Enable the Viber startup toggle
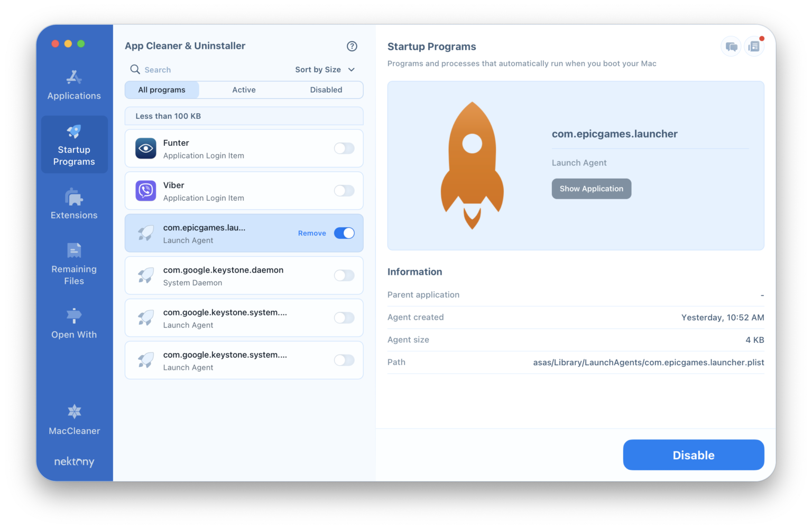 tap(344, 191)
